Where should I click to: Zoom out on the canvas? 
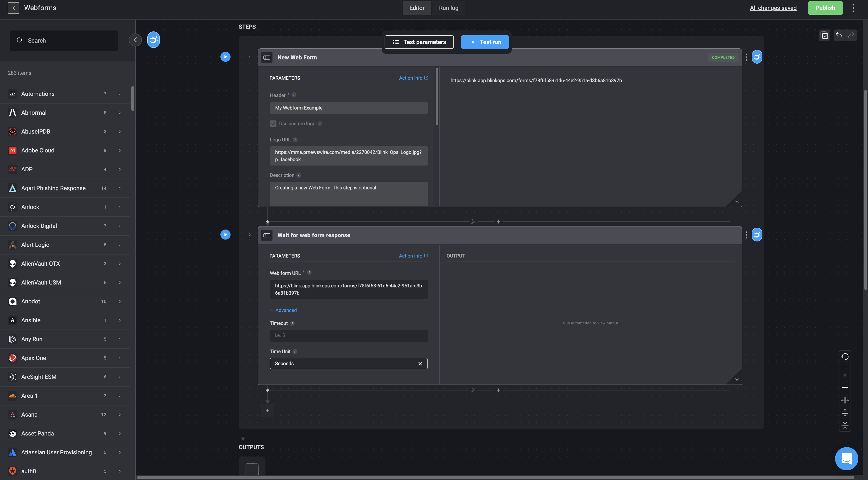(x=845, y=387)
